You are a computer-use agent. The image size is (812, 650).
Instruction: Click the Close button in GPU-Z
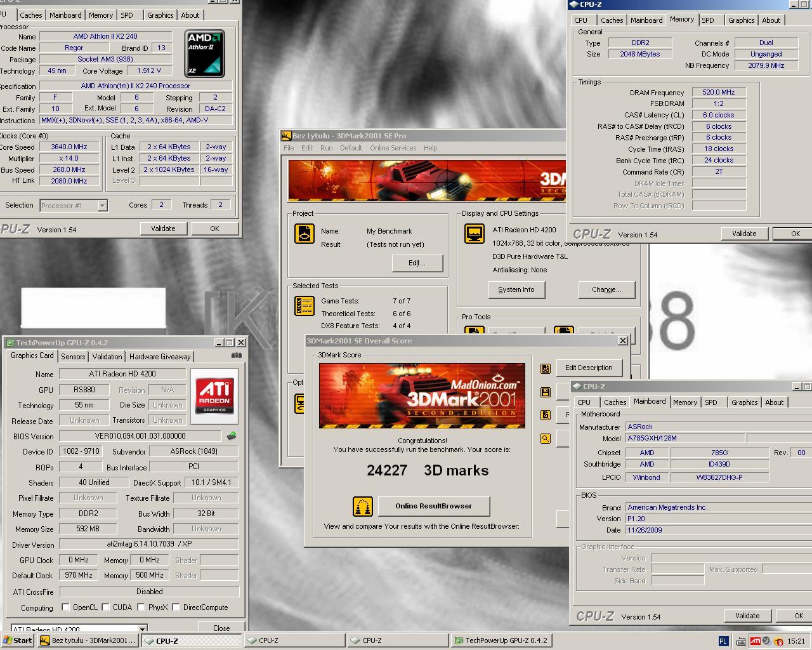[x=221, y=628]
